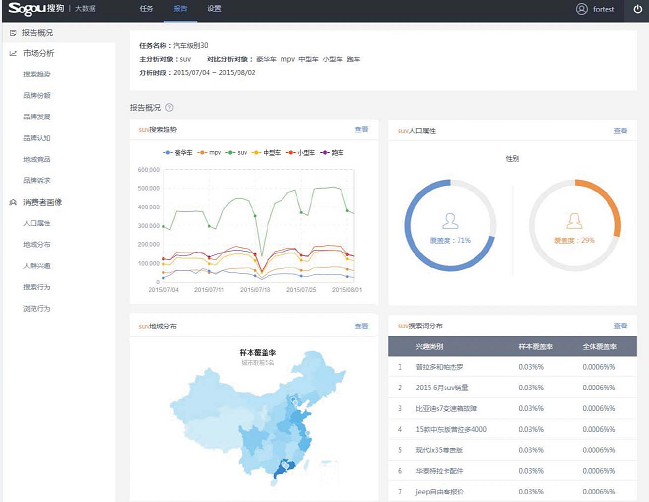
Task: Click the 大数据 label beside logo
Action: coord(85,8)
